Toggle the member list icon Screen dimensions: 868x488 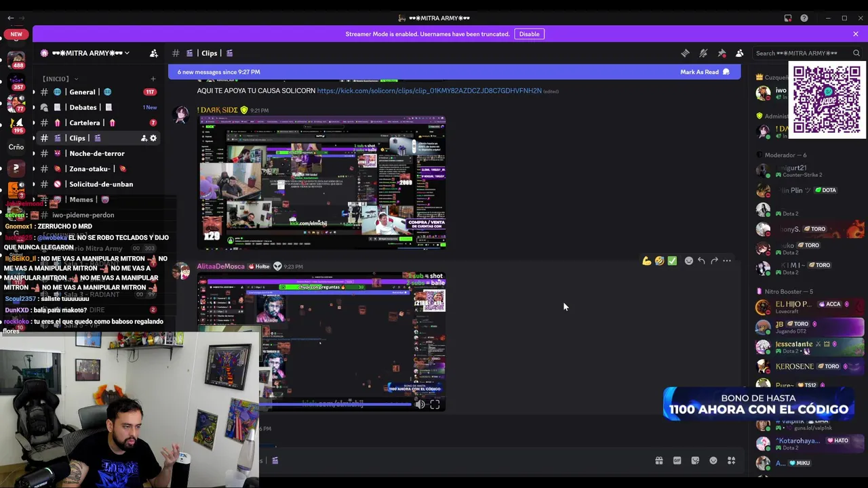click(740, 53)
